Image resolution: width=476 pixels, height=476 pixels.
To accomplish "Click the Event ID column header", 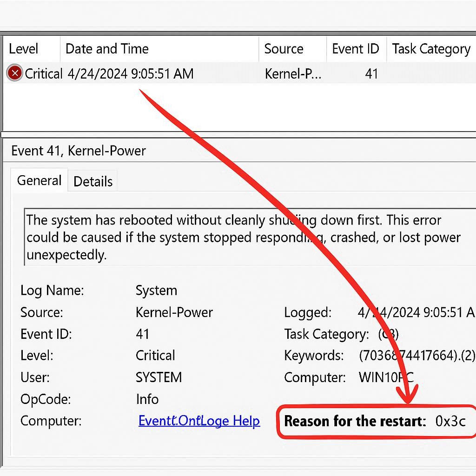I will point(355,49).
